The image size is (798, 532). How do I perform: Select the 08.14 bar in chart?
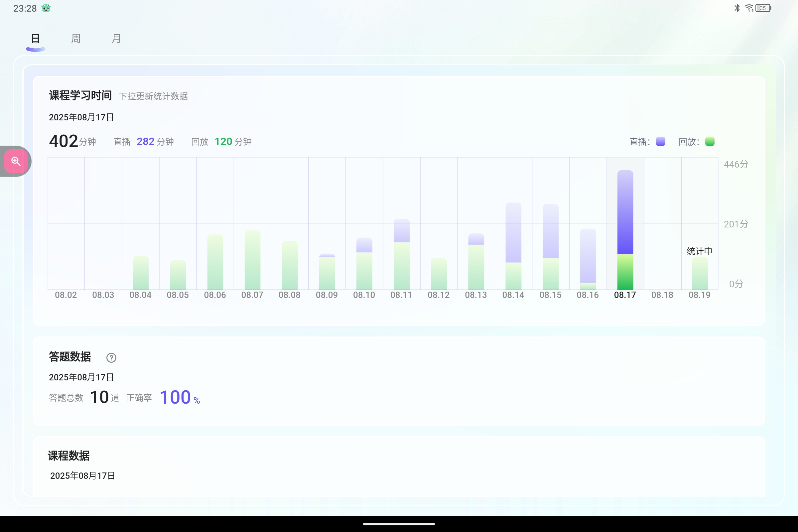(513, 246)
